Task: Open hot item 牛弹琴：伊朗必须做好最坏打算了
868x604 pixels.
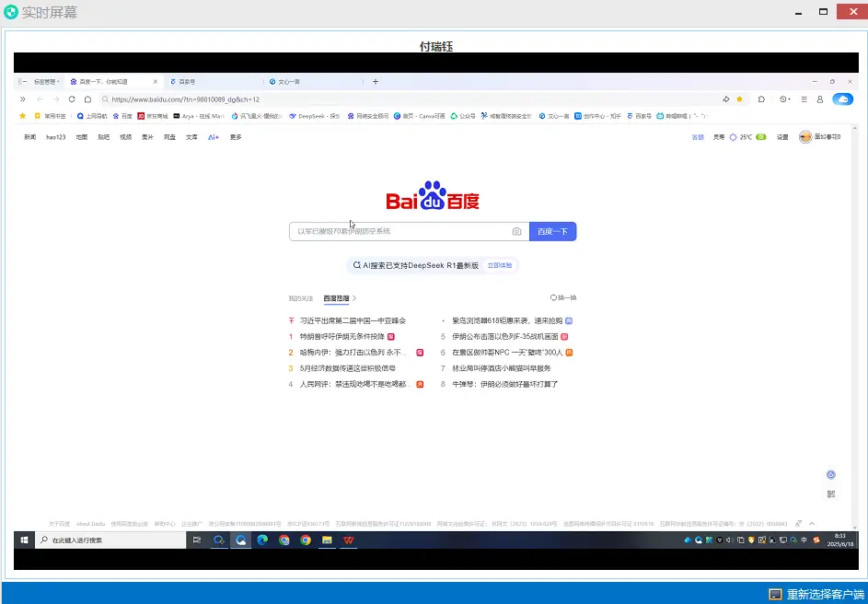Action: (x=504, y=384)
